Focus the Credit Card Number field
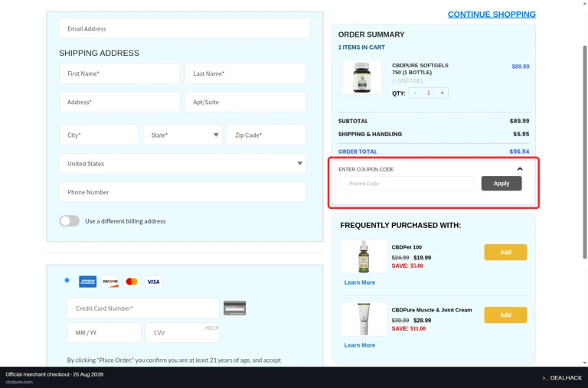 (143, 308)
